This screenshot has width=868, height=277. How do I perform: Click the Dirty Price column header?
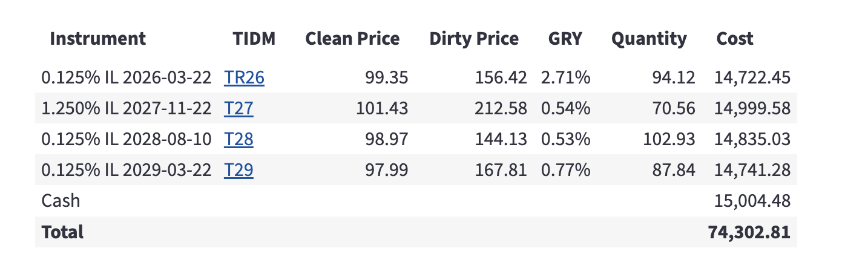(474, 39)
